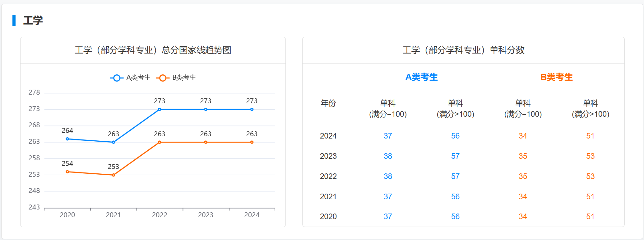Viewport: 644px width, 240px height.
Task: Click the B类 263 point for 2023
Action: pos(206,142)
